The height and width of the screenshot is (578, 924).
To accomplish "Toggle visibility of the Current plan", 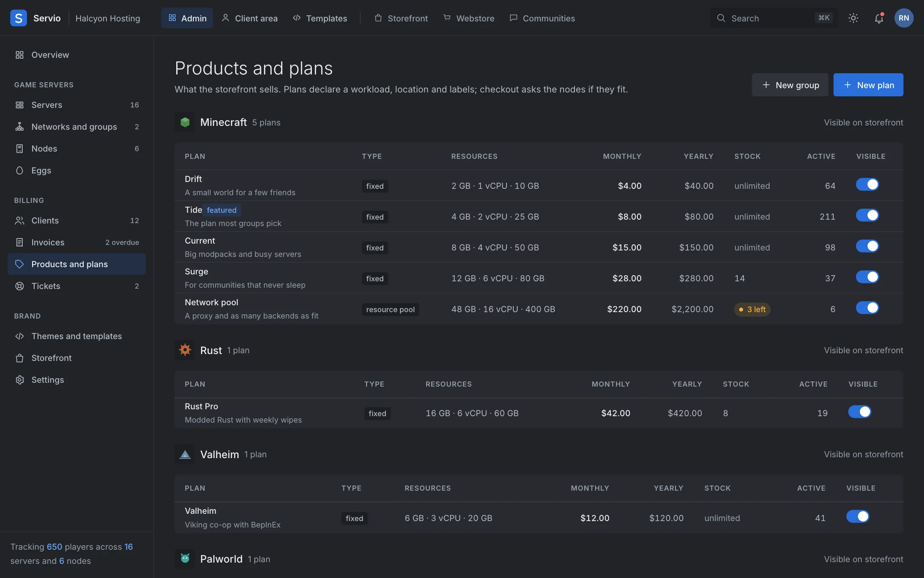I will click(867, 246).
